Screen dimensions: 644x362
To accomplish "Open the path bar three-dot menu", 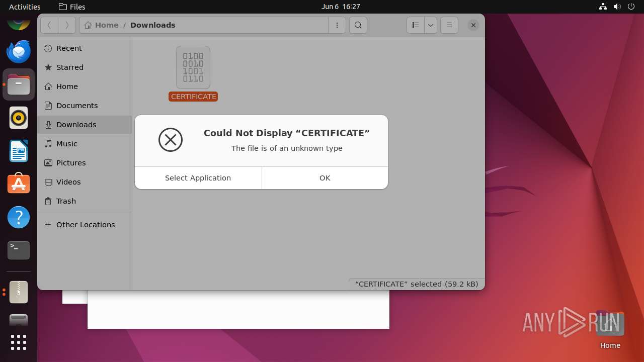I will point(337,25).
